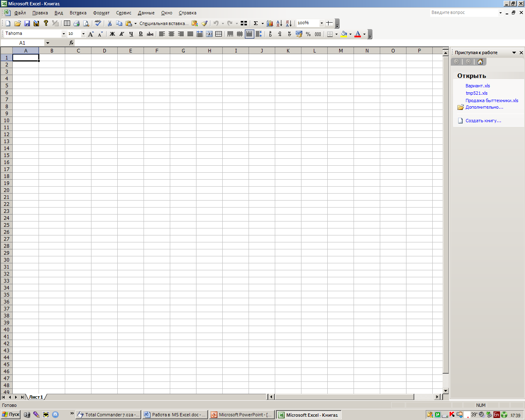Sort ascending with the A-Я icon
The width and height of the screenshot is (525, 420).
tap(279, 23)
